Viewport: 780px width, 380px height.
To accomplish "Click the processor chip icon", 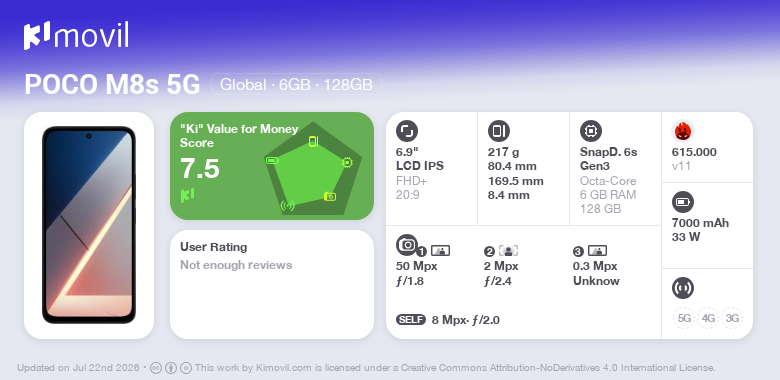I will point(590,131).
